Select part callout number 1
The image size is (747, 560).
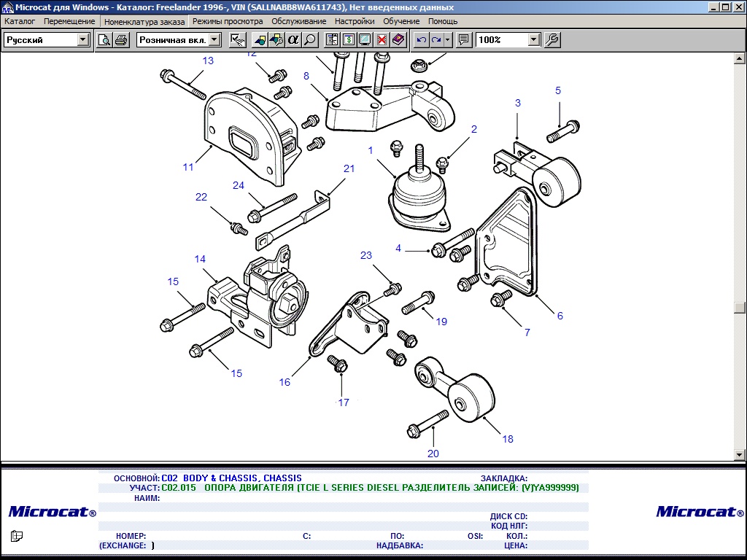tap(371, 150)
